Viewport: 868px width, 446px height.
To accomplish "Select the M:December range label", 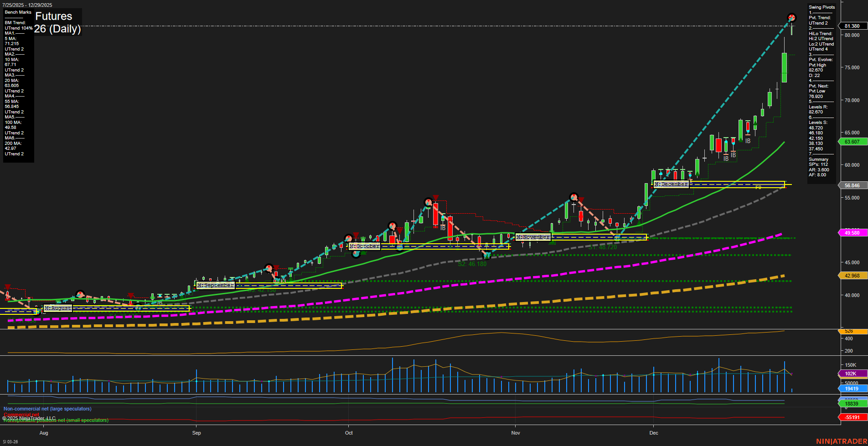I will tap(671, 184).
